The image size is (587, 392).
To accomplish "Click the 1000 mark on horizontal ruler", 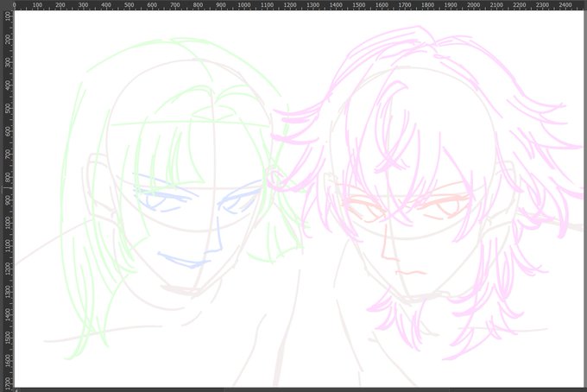I will click(x=244, y=5).
